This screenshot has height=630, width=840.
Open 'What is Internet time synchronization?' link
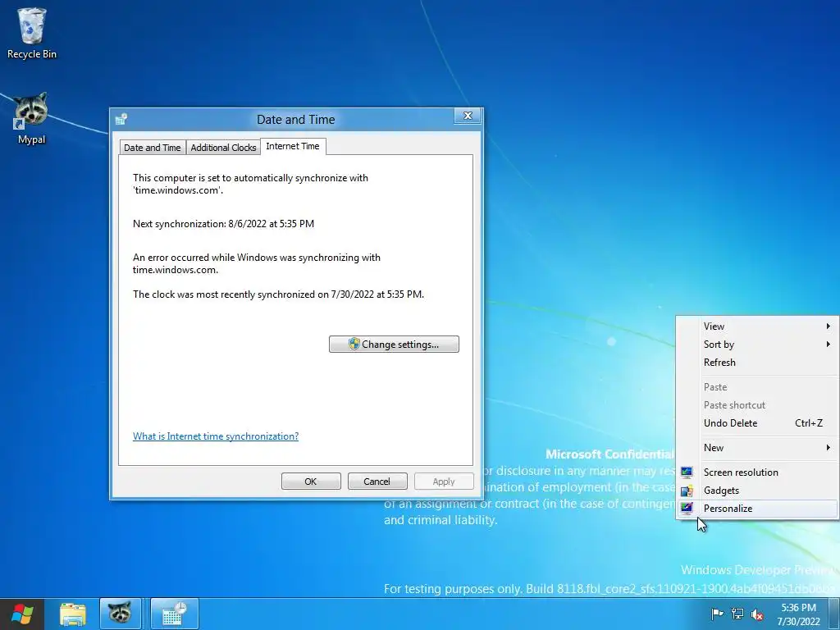[216, 436]
